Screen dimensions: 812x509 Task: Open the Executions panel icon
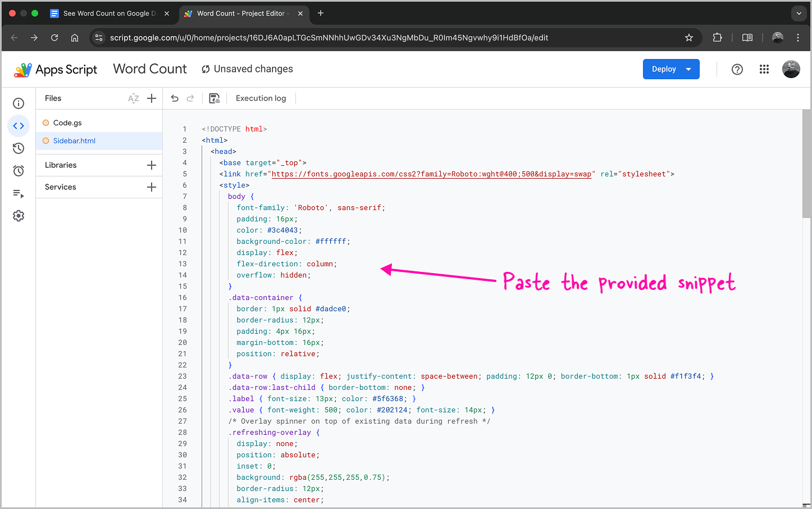coord(19,193)
